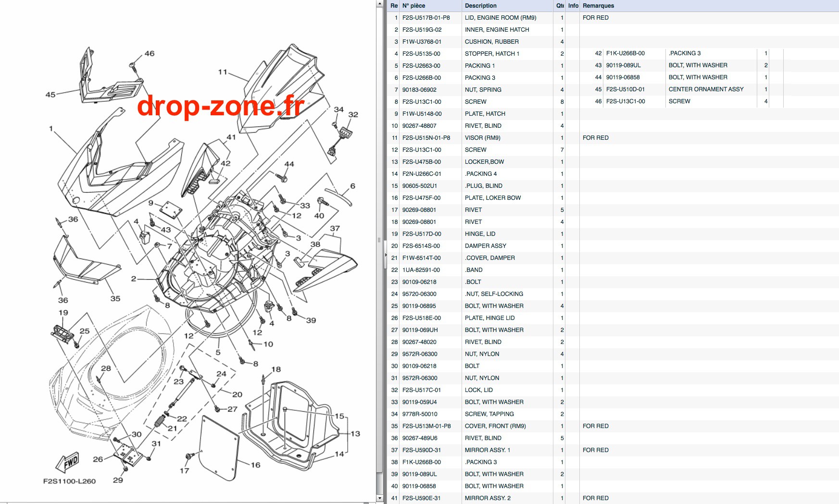Click callout number 37 in the diagram
This screenshot has width=839, height=504.
pos(335,229)
